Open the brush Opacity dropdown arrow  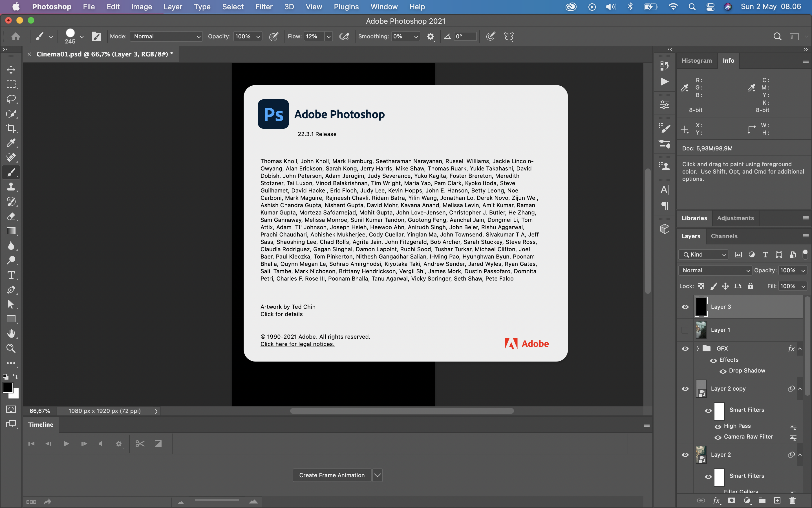(258, 36)
